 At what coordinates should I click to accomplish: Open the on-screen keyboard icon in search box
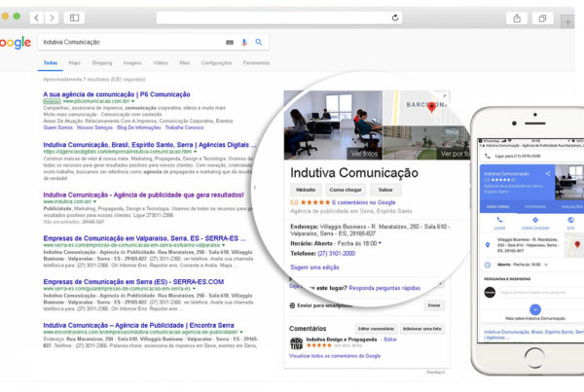click(230, 43)
